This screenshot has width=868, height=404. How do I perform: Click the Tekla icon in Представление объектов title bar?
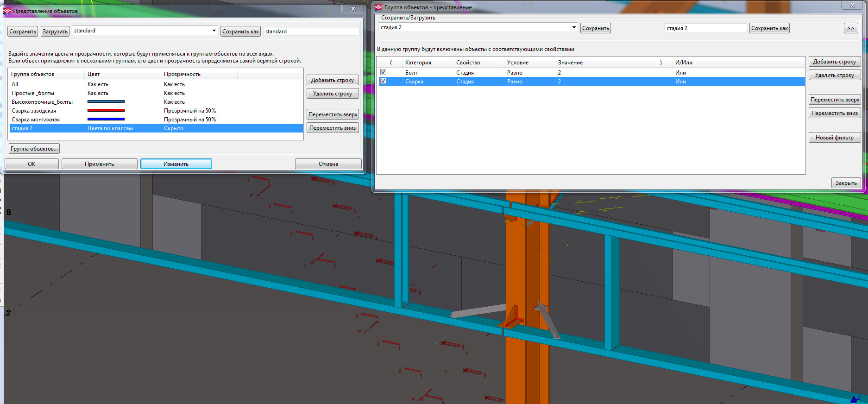pyautogui.click(x=7, y=11)
